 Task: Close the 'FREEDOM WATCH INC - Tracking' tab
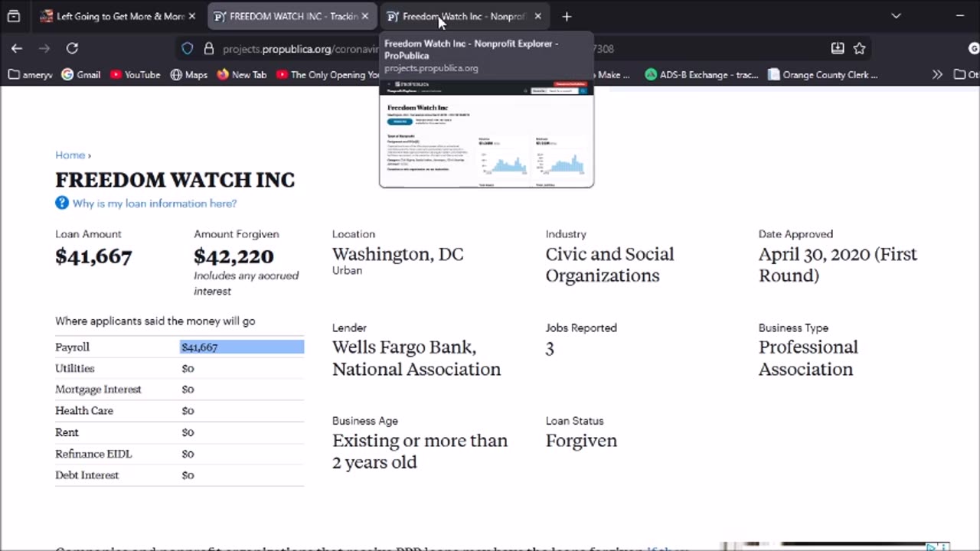point(364,16)
